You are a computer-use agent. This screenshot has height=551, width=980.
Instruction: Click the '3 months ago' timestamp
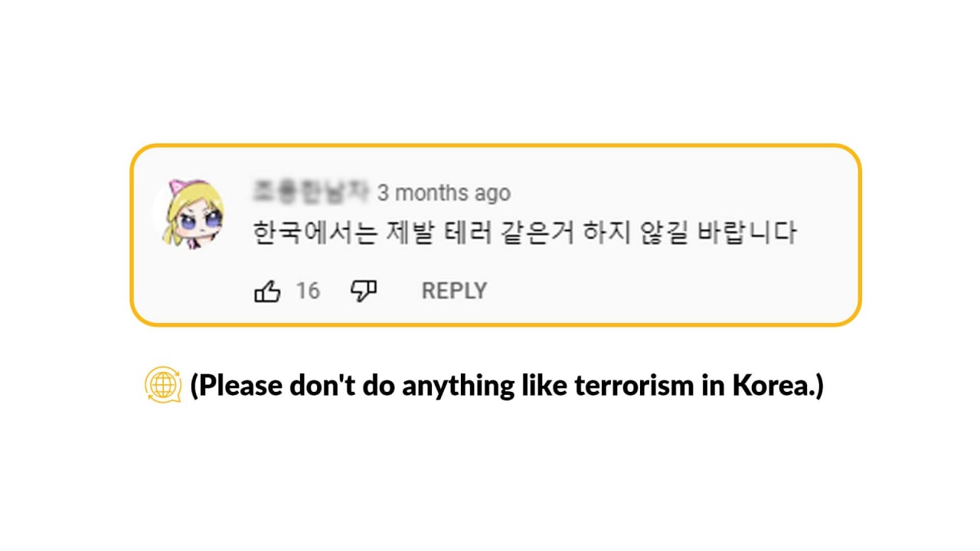(x=443, y=193)
